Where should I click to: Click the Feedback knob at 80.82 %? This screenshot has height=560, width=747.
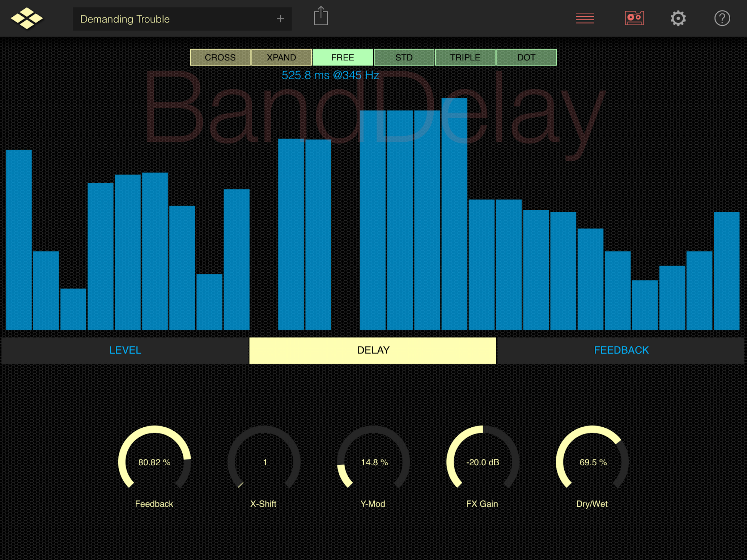click(154, 462)
